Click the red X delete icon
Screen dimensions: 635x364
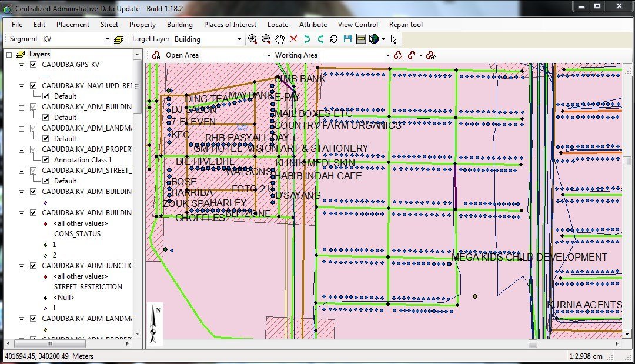pos(293,39)
